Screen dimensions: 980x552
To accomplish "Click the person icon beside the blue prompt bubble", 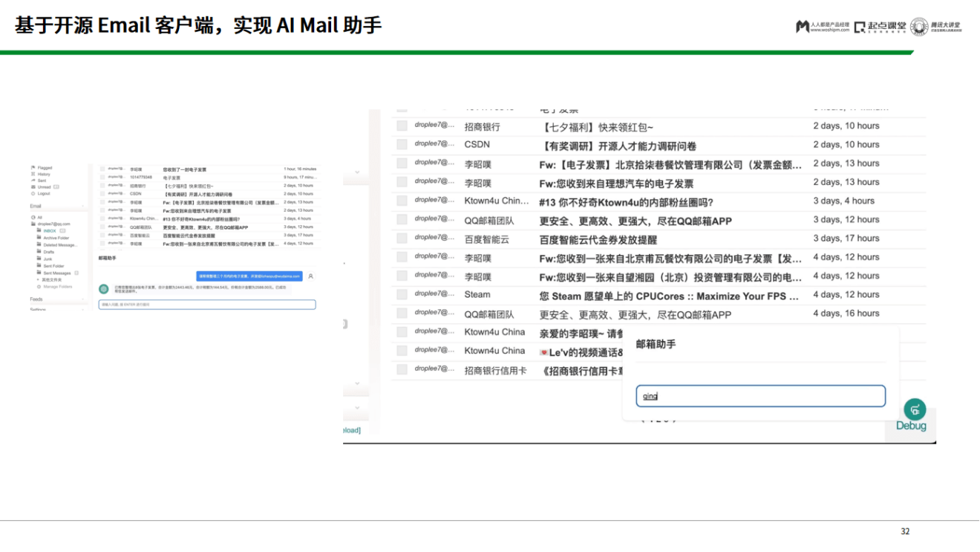I will (310, 277).
